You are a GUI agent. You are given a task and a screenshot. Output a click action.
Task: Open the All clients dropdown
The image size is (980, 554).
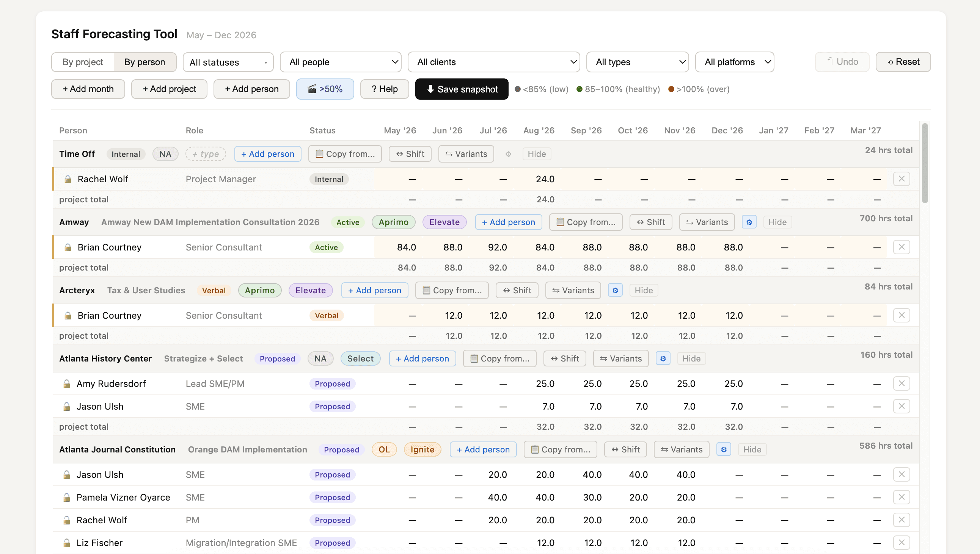coord(494,62)
